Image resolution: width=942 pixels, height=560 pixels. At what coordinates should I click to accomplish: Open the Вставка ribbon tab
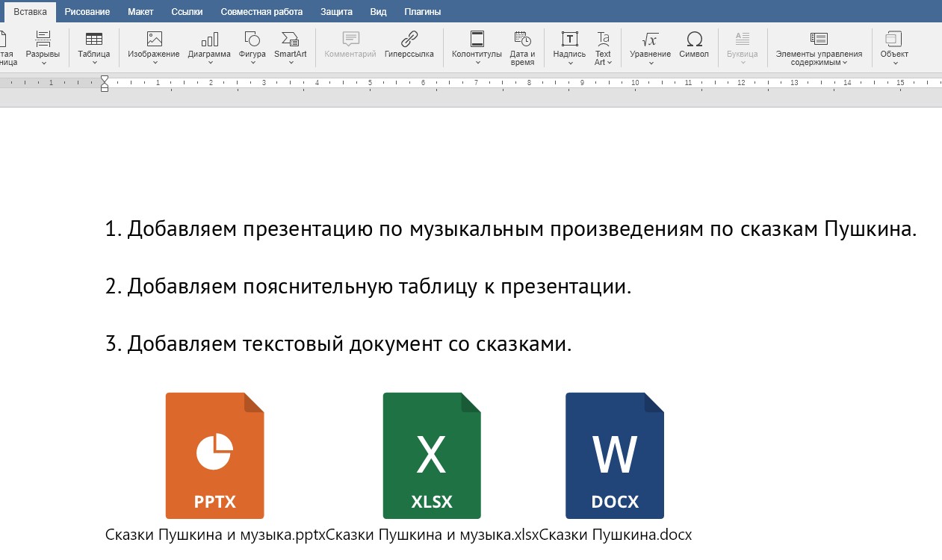(x=30, y=12)
